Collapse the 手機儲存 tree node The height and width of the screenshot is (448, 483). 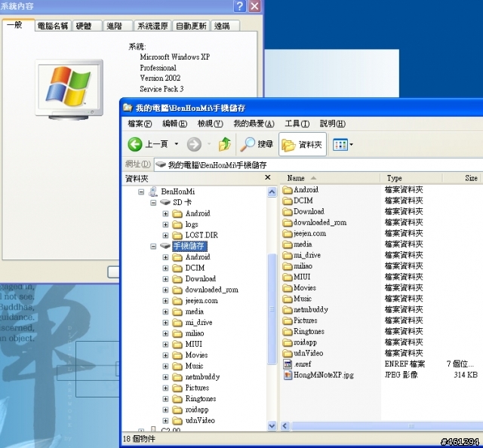(153, 247)
